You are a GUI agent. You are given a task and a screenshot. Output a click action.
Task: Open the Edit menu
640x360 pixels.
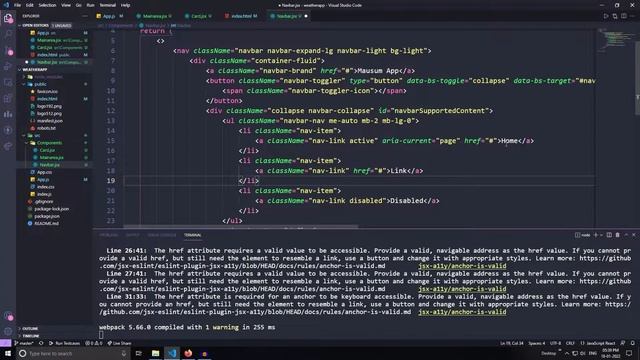pyautogui.click(x=30, y=5)
